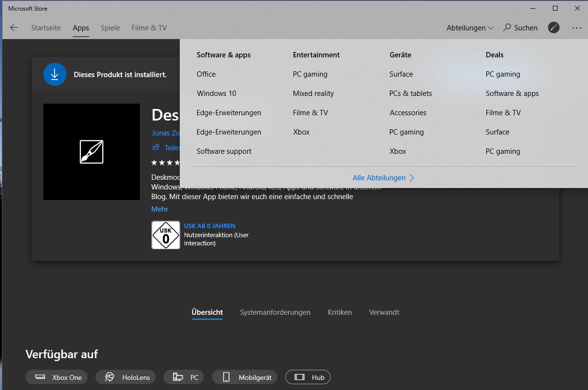Click the Entertainment heading
This screenshot has height=390, width=588.
316,55
